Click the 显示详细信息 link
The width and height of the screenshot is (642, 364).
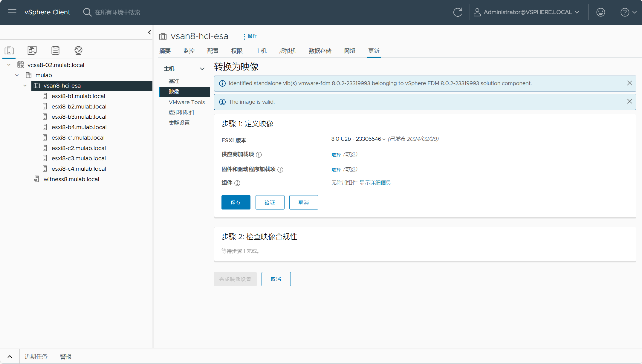375,183
